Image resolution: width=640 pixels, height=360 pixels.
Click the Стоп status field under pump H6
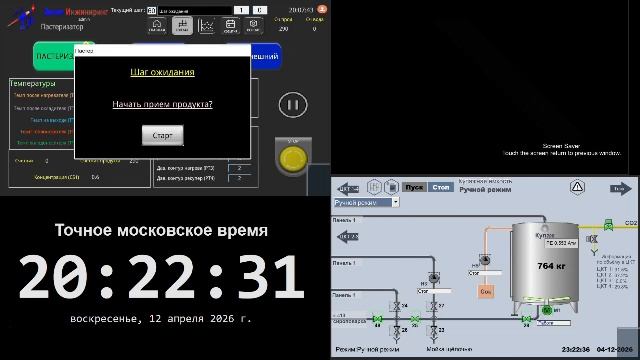(485, 273)
